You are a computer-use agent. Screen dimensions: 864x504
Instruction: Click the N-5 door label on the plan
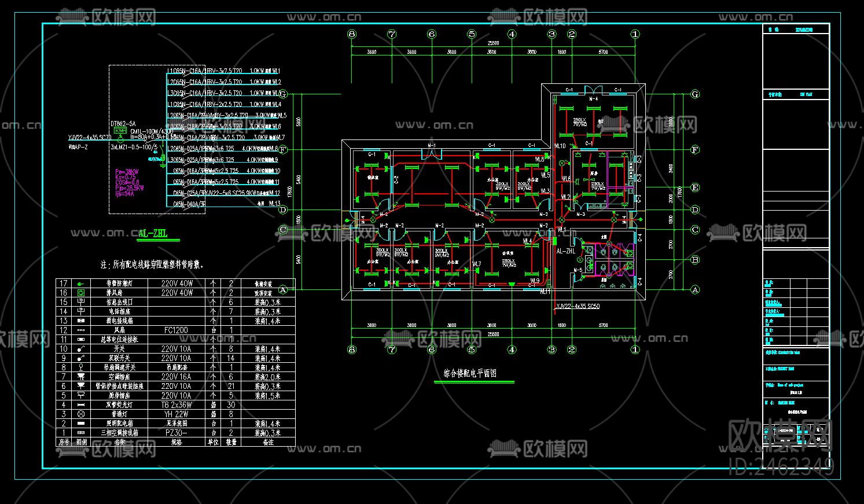pos(578,270)
